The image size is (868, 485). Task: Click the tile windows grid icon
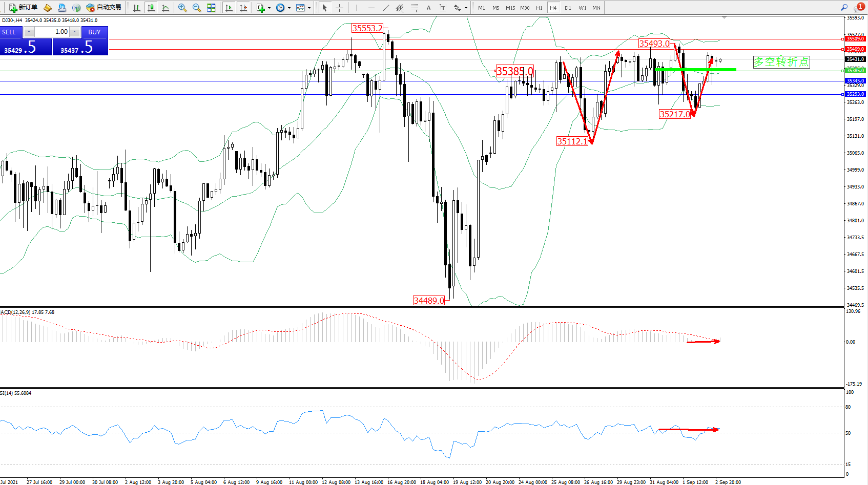pos(211,8)
